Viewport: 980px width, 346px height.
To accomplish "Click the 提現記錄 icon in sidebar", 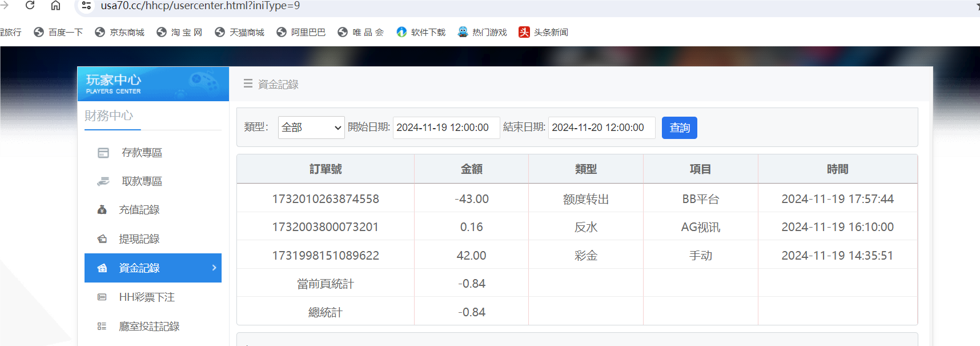I will point(102,239).
